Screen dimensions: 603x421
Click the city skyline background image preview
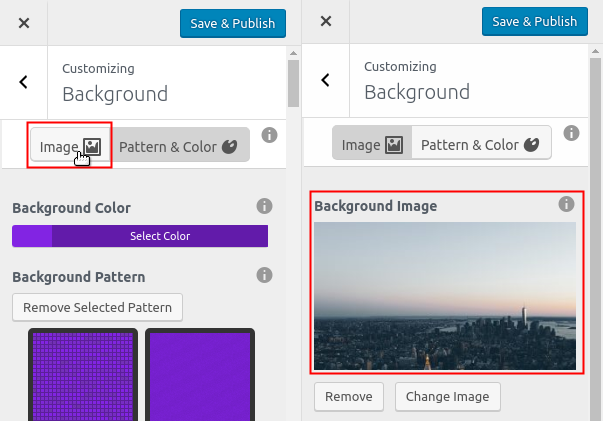click(445, 296)
